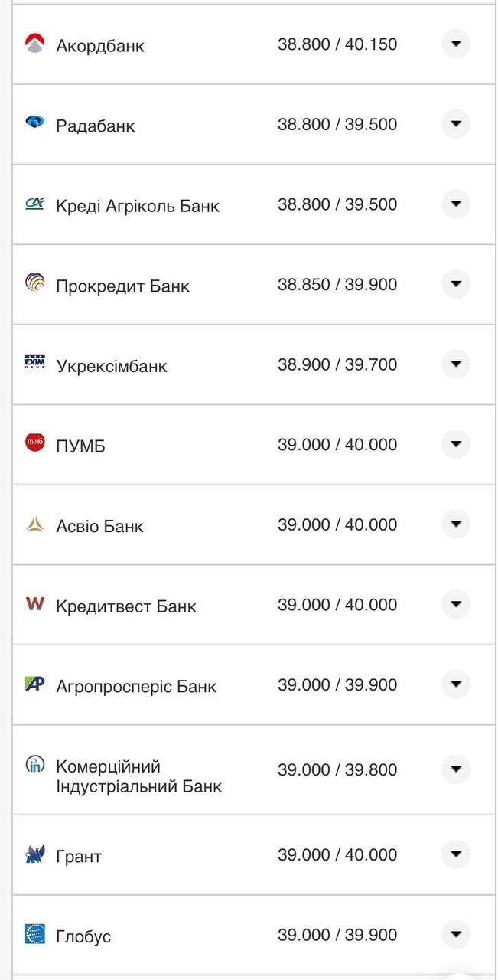Click the Акордбанк logo icon
The width and height of the screenshot is (498, 980).
click(35, 44)
